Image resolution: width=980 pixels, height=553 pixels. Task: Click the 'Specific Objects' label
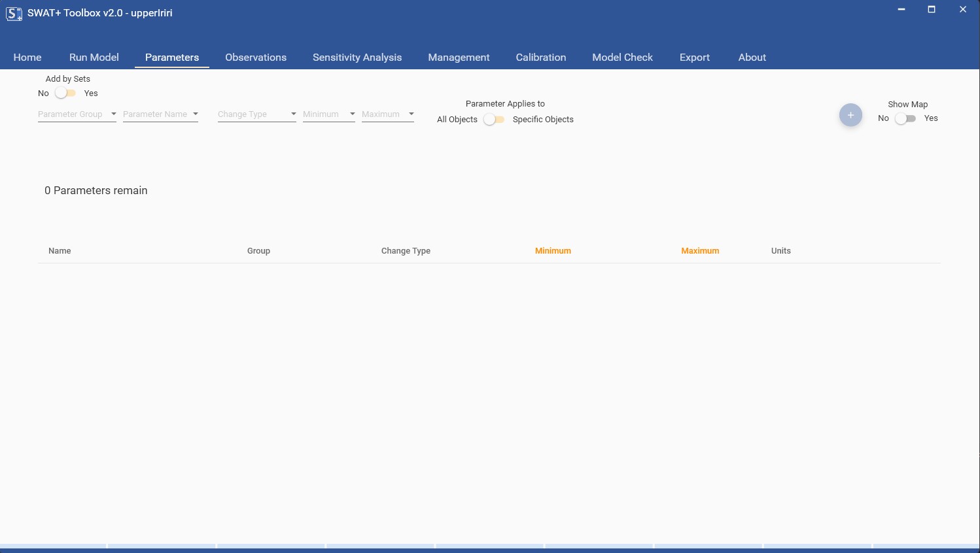[543, 120]
